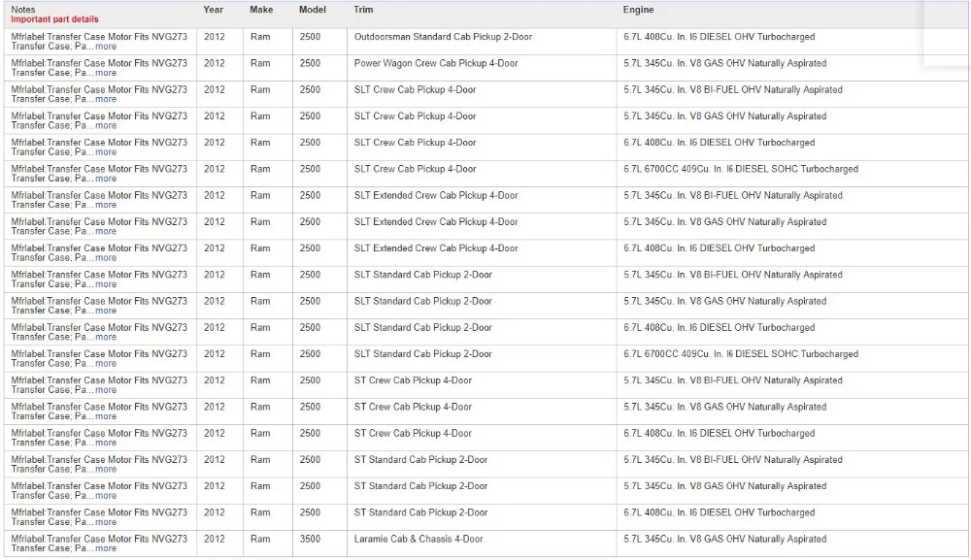
Task: Click the Notes column header
Action: tap(23, 10)
